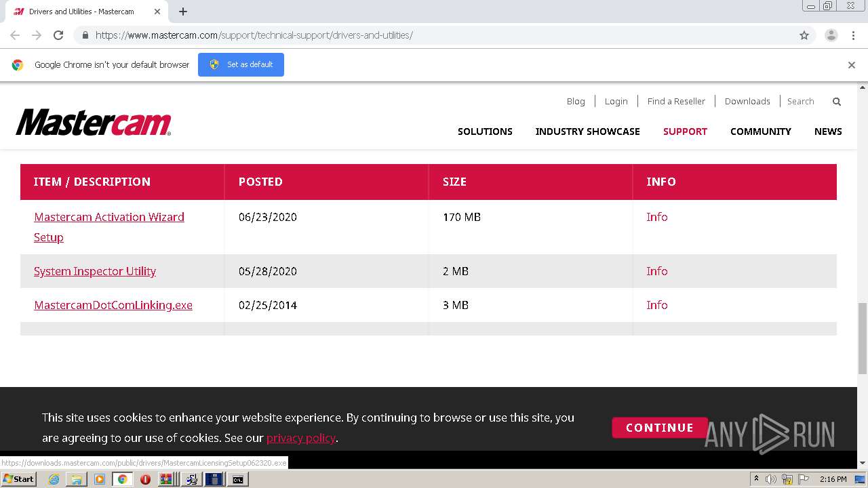This screenshot has height=488, width=868.
Task: Open the Downloads link
Action: (x=747, y=102)
